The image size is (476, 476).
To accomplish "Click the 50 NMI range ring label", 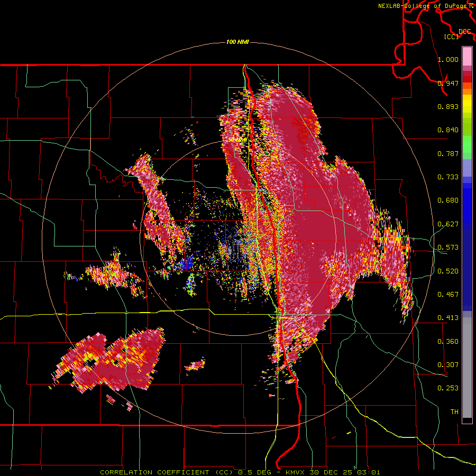I will [x=237, y=140].
